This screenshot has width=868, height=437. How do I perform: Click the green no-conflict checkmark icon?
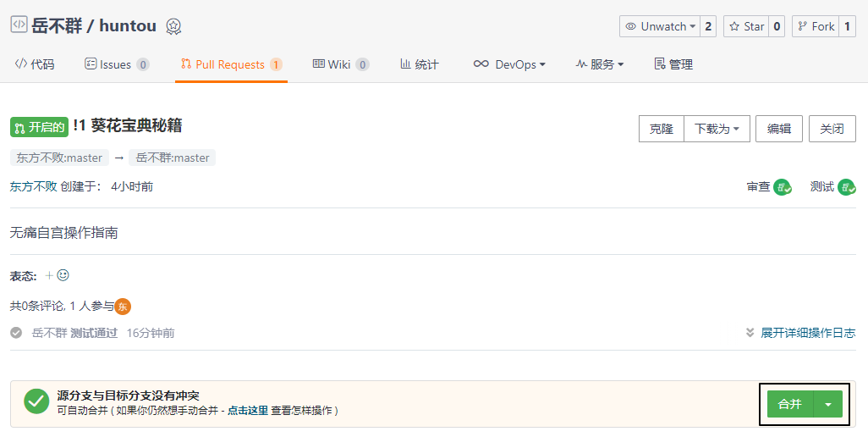coord(36,401)
